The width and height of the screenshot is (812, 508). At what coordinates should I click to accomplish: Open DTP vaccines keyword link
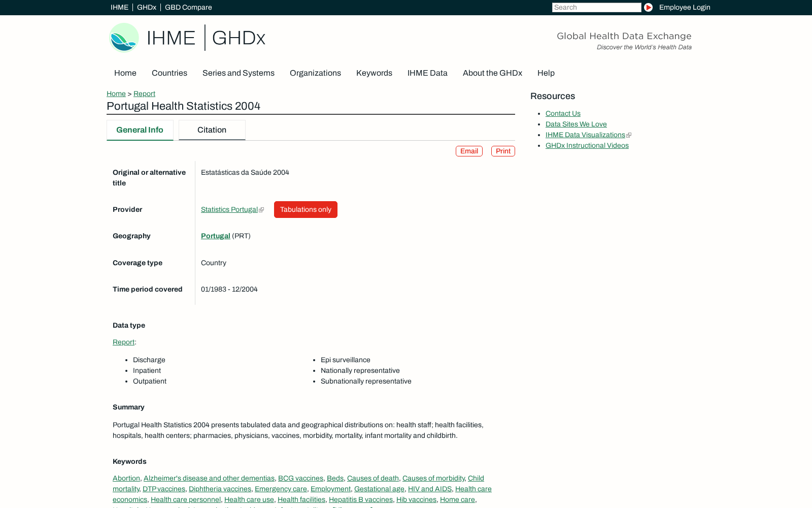coord(164,489)
